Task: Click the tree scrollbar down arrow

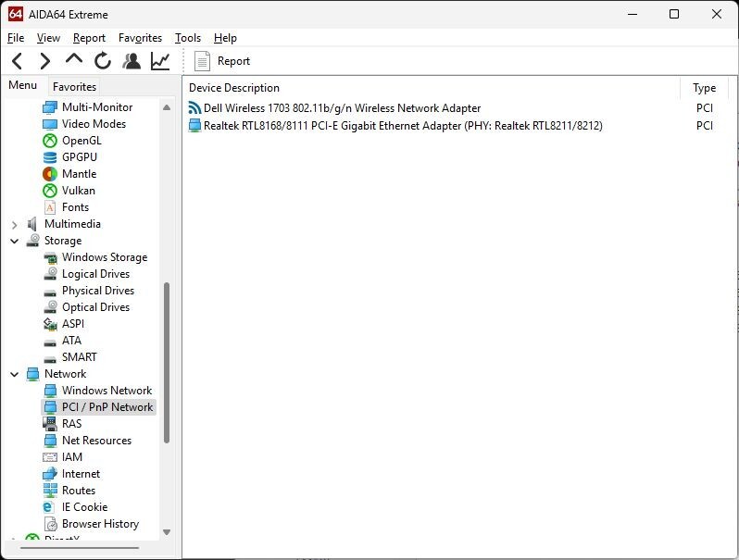Action: coord(167,532)
